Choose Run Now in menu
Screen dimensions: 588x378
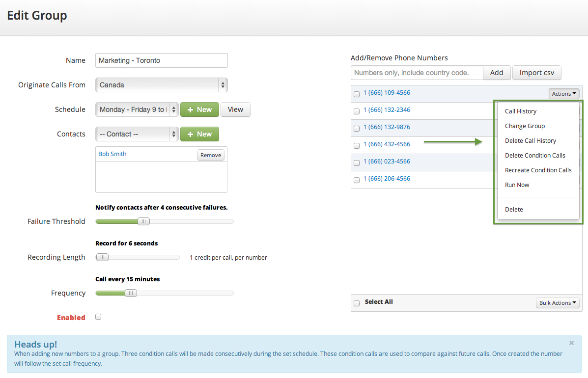[x=517, y=185]
